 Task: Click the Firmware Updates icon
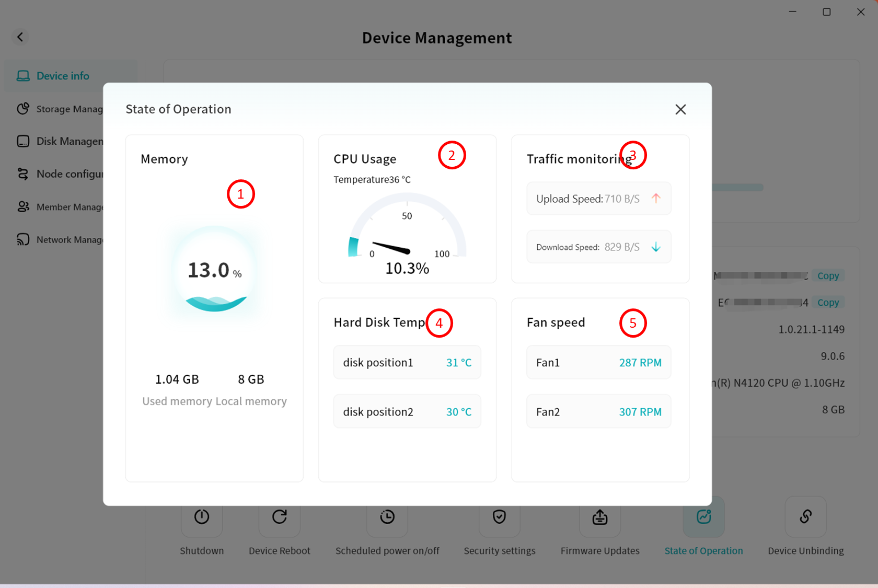coord(599,517)
